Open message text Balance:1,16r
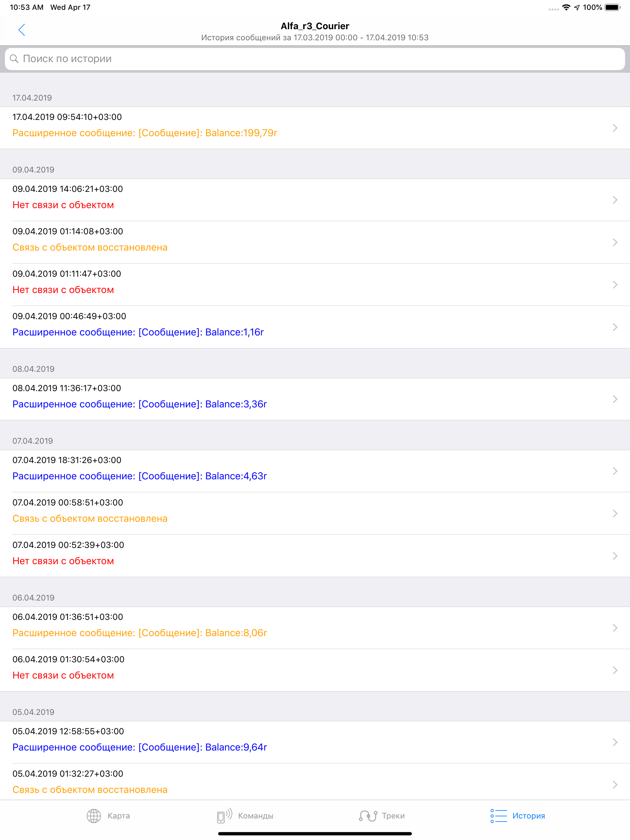 tap(138, 332)
